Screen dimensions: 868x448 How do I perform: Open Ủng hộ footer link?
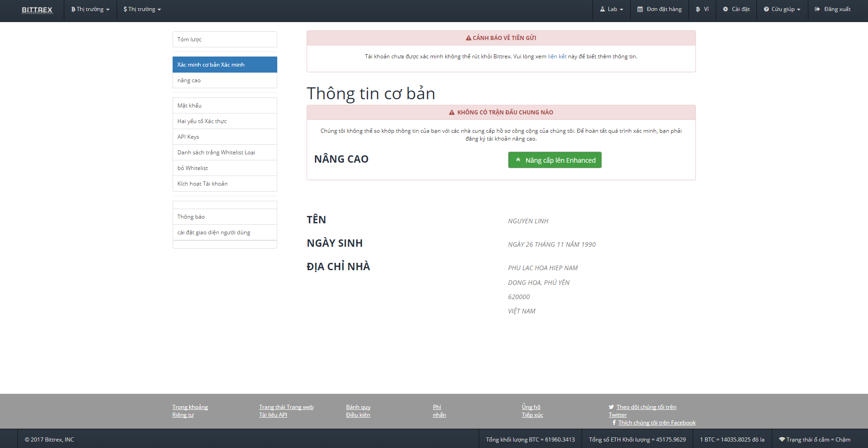pos(531,407)
